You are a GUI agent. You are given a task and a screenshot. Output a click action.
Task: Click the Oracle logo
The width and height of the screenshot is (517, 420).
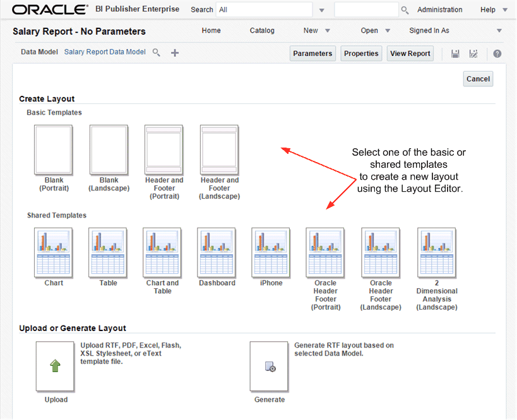coord(50,9)
